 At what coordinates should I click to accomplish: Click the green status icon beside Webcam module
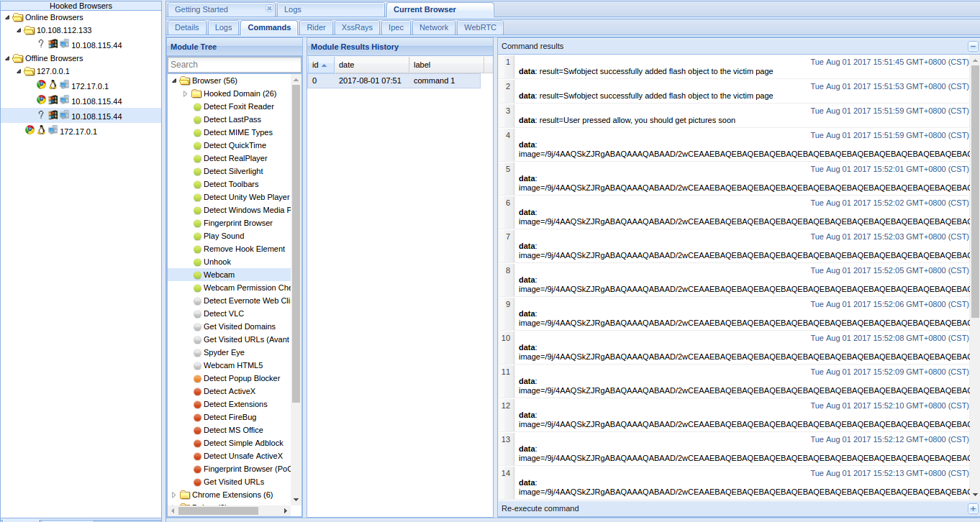(198, 275)
